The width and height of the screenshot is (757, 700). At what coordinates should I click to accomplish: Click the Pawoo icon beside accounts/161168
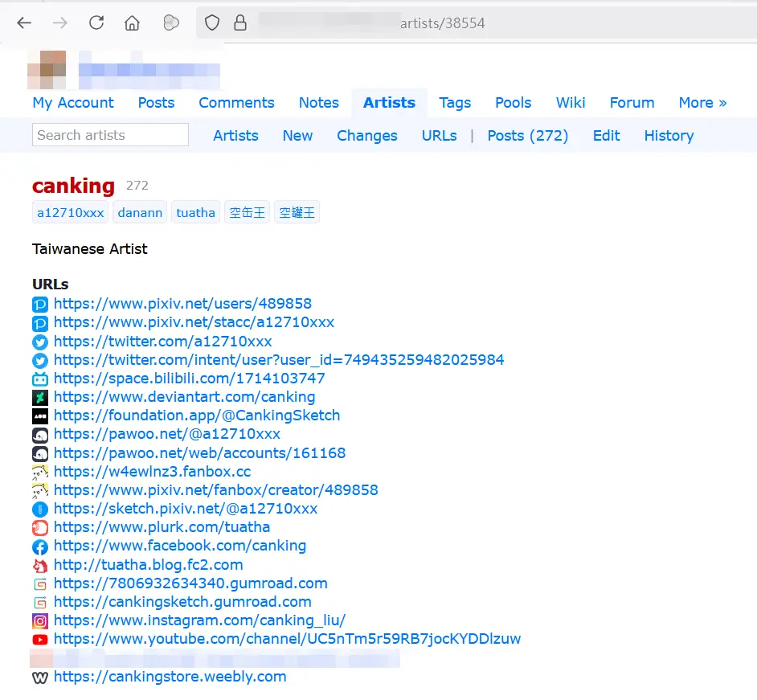[40, 454]
